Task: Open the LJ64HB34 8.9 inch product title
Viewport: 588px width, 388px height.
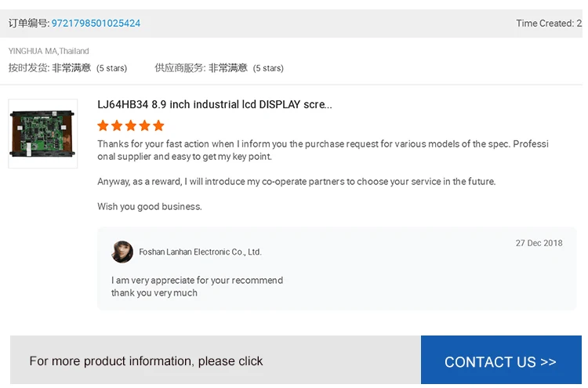Action: 214,104
